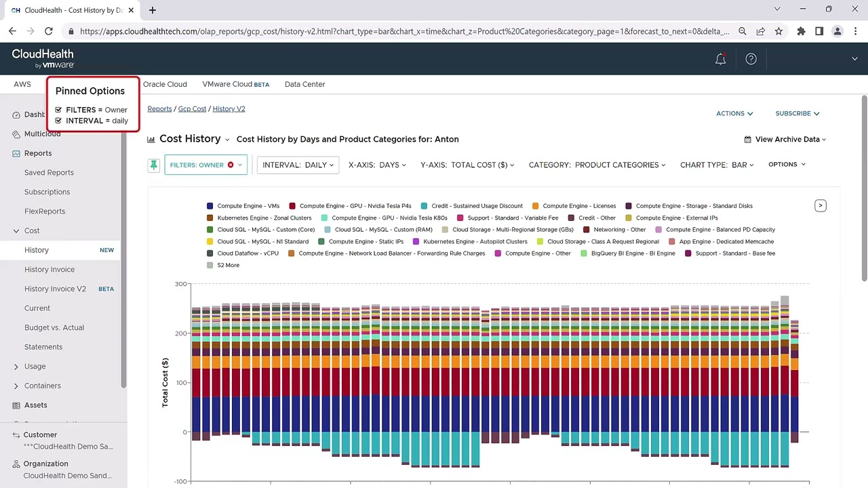Open the browser profile avatar icon
868x488 pixels.
837,31
